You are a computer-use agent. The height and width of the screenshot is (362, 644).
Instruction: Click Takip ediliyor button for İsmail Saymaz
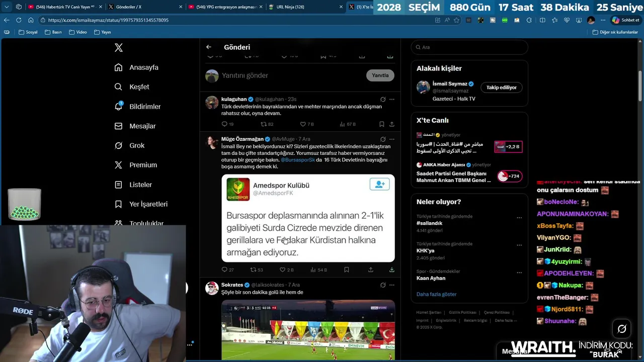[502, 87]
